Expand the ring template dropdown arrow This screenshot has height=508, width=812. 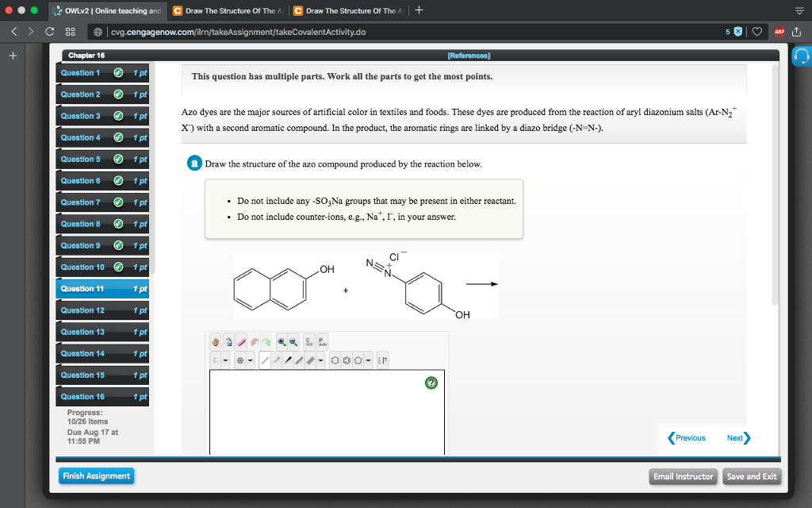(x=369, y=361)
